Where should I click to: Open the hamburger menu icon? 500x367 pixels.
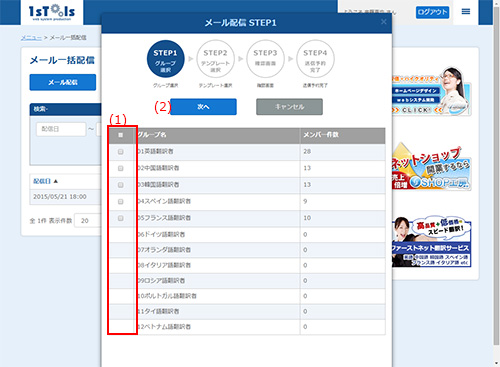466,12
